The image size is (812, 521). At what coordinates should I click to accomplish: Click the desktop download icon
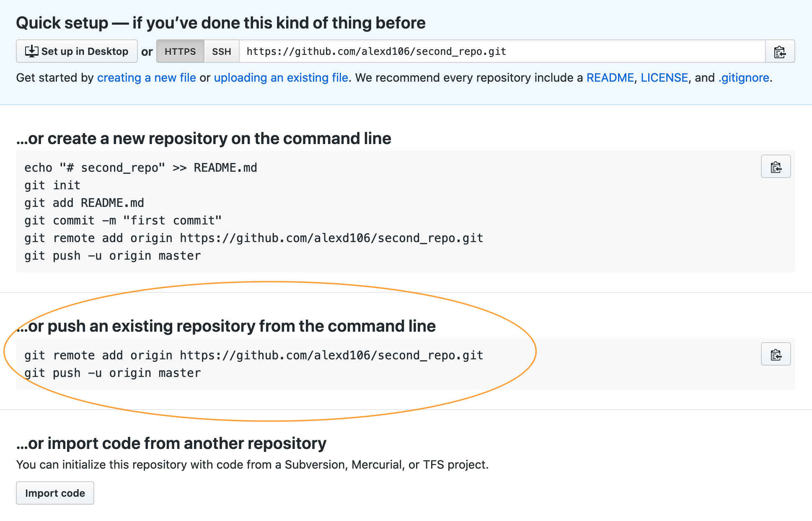pos(31,52)
